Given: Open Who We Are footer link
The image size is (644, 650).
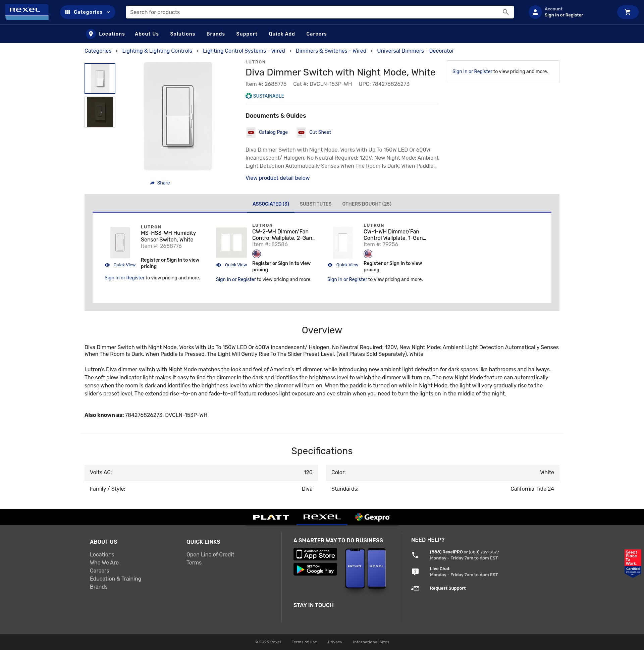Looking at the screenshot, I should (104, 562).
